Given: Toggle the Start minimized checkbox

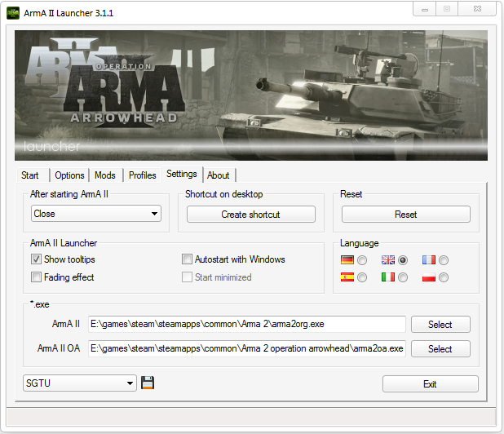Looking at the screenshot, I should (187, 277).
